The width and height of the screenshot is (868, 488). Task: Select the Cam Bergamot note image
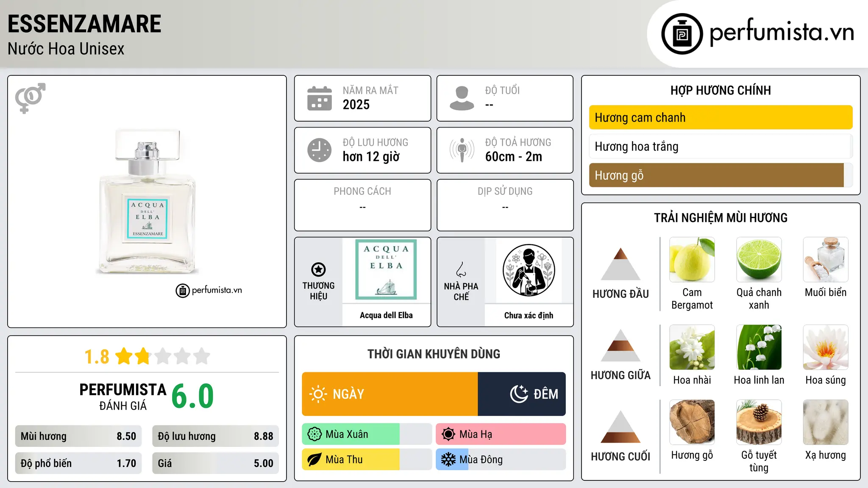point(692,260)
